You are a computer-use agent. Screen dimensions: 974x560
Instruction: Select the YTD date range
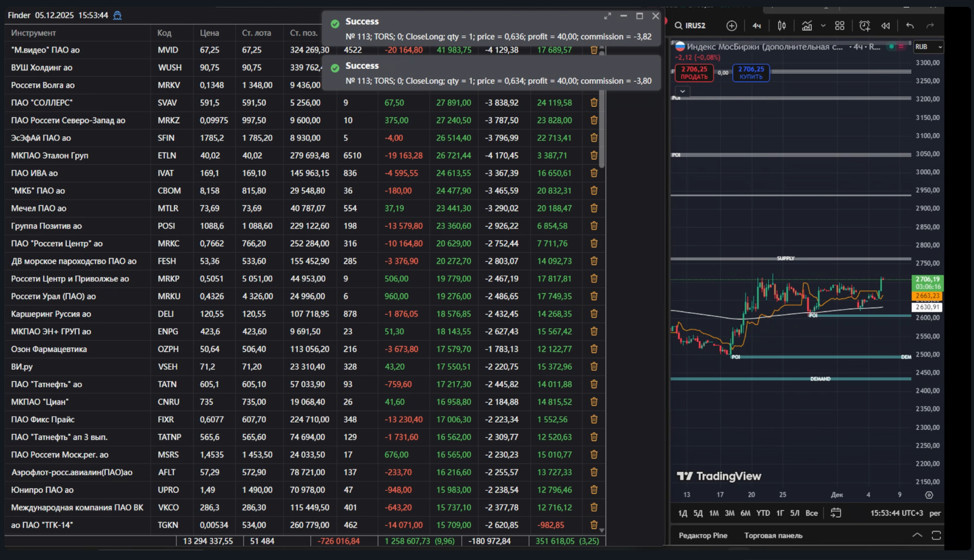(763, 513)
